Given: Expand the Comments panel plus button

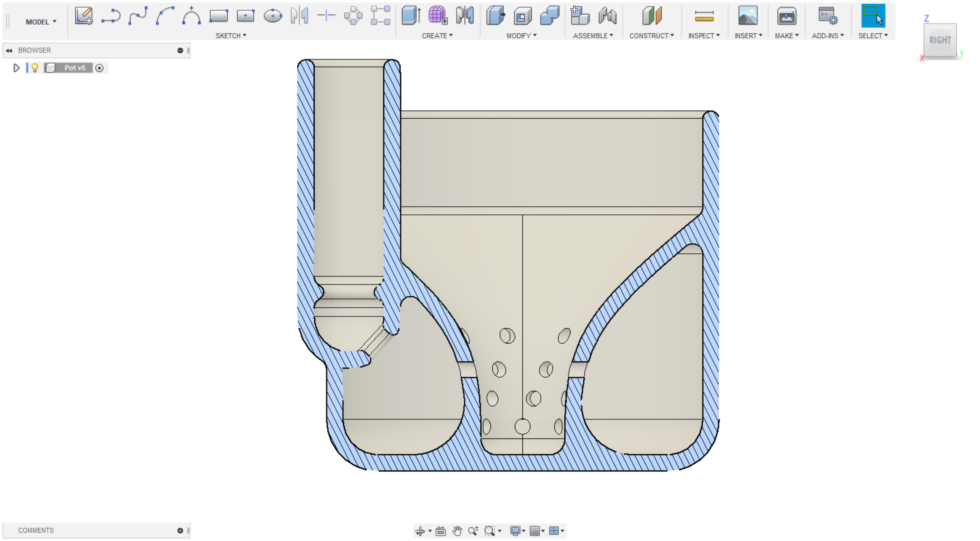Looking at the screenshot, I should 180,530.
